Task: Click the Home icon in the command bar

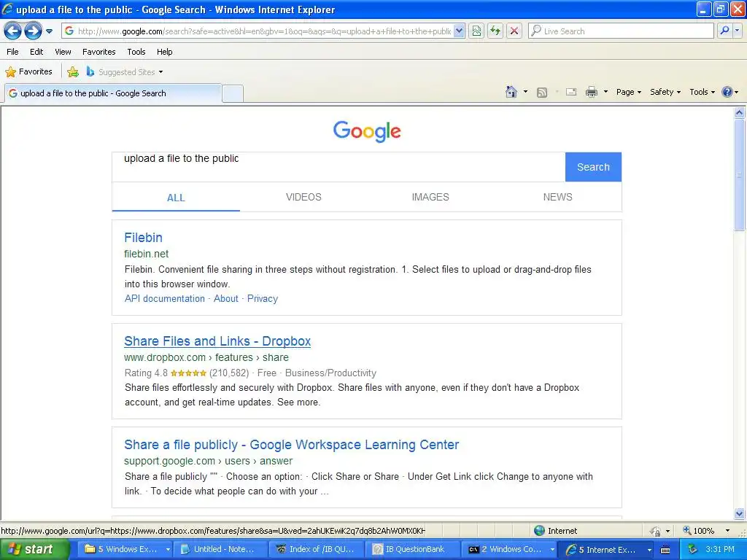Action: pyautogui.click(x=511, y=92)
